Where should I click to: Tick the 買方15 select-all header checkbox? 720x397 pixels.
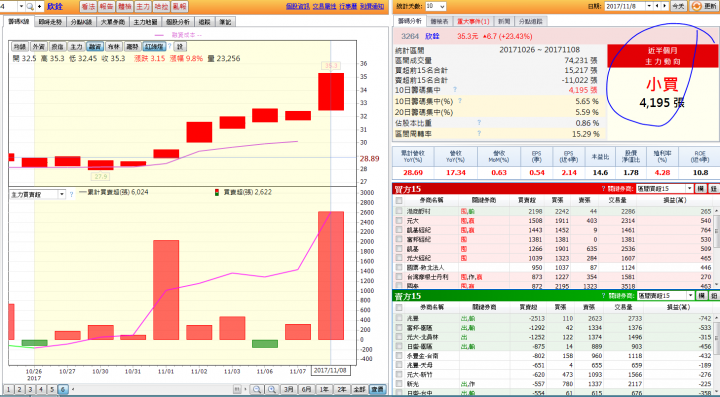click(399, 201)
